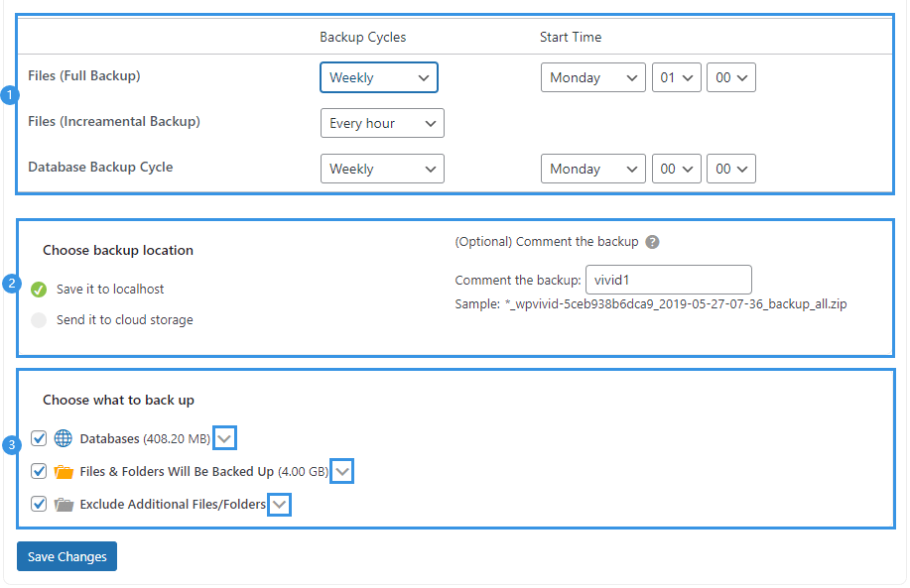The height and width of the screenshot is (588, 910).
Task: Uncheck Files & Folders Will Be Backed Up
Action: [x=39, y=471]
